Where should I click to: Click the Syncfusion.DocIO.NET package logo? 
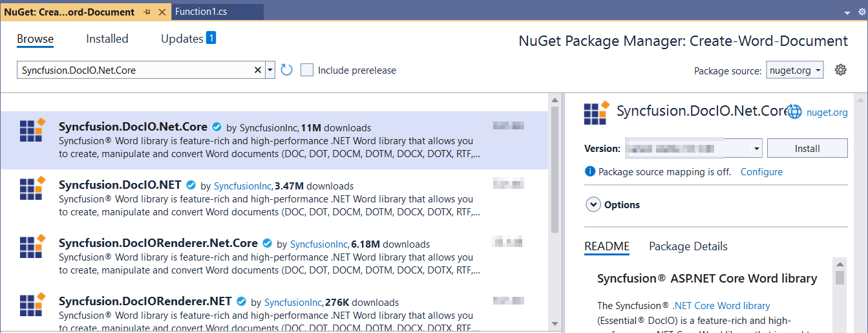32,188
